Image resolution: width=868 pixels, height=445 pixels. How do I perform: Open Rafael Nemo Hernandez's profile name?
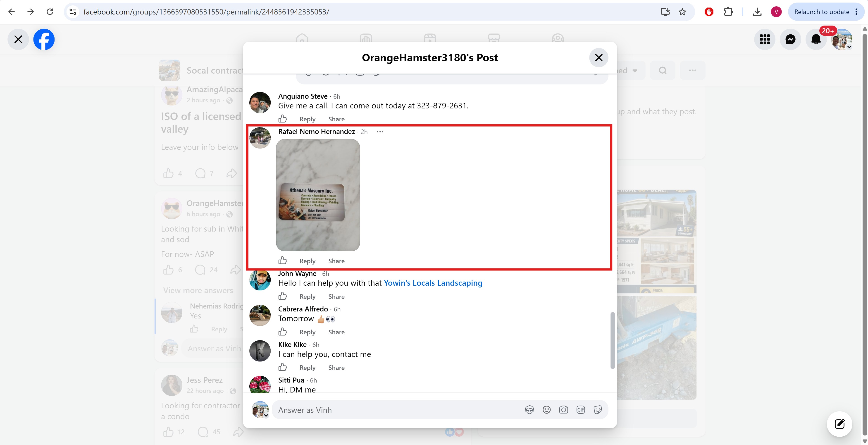coord(317,132)
